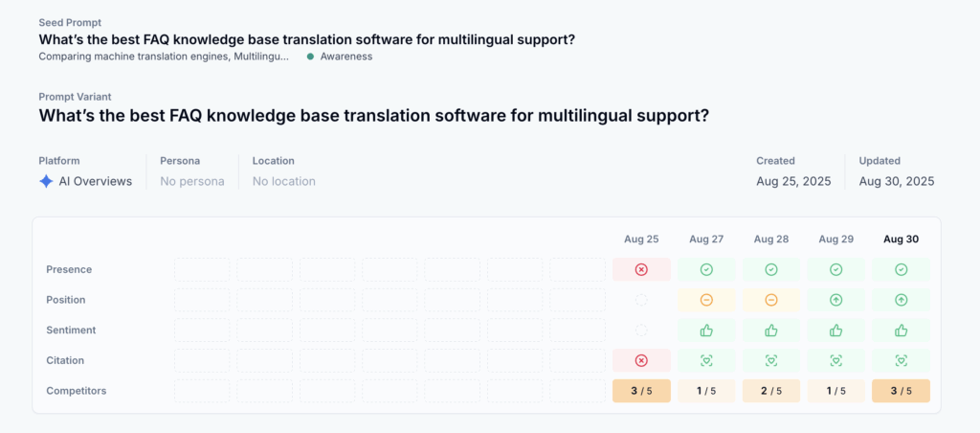Click the Aug 29 position up-arrow icon
The height and width of the screenshot is (433, 980).
836,300
